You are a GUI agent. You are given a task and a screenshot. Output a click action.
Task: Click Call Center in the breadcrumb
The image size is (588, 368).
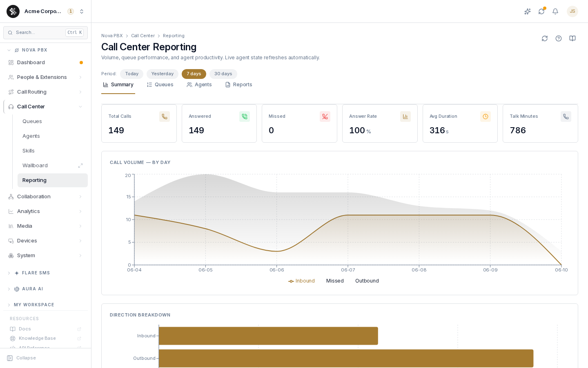[x=143, y=36]
